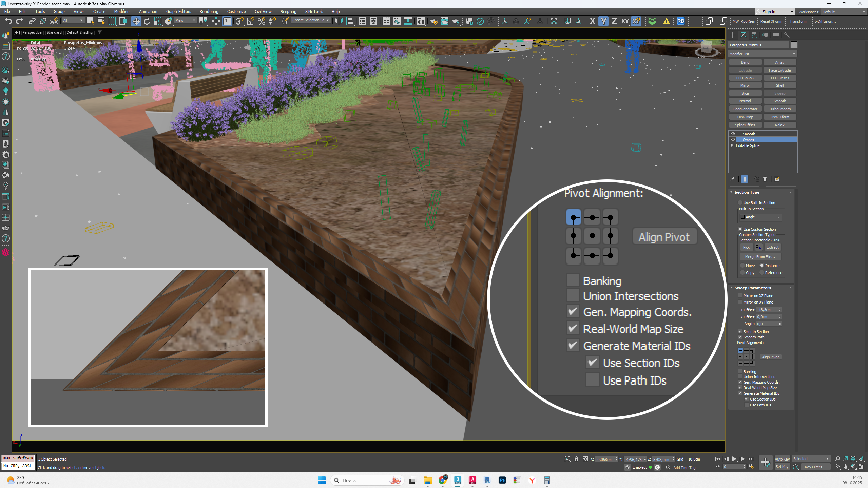The height and width of the screenshot is (488, 868).
Task: Open the Rendering menu
Action: [x=209, y=11]
